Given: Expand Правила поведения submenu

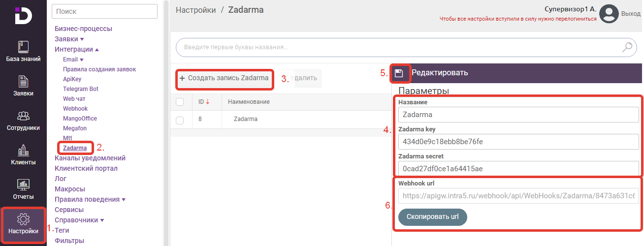Looking at the screenshot, I should coord(124,200).
